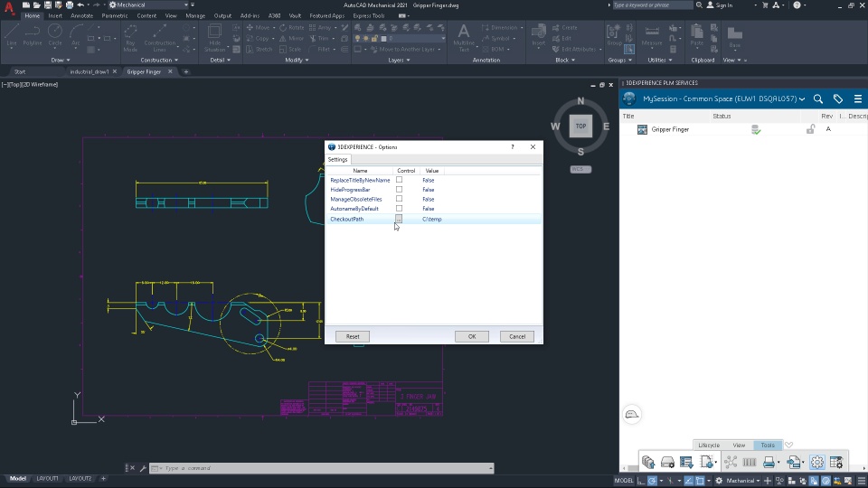This screenshot has width=868, height=488.
Task: Click the options gear icon in Tools toolbar
Action: [x=817, y=462]
